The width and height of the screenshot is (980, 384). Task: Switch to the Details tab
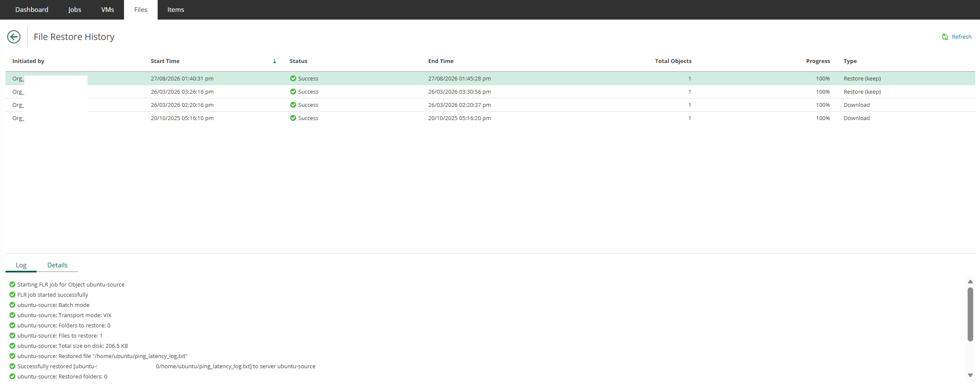pyautogui.click(x=57, y=265)
